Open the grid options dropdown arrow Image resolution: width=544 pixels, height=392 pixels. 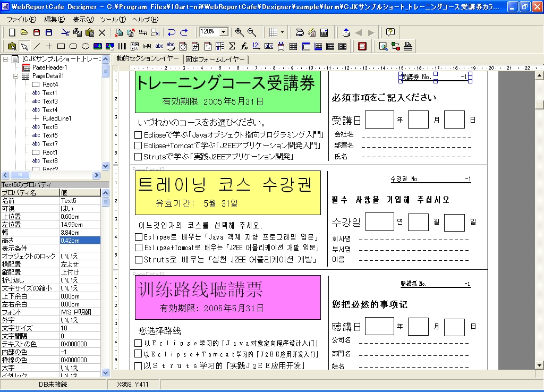click(x=282, y=32)
